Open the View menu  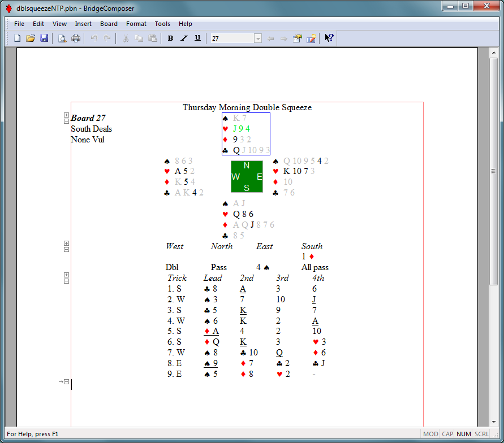(x=59, y=24)
